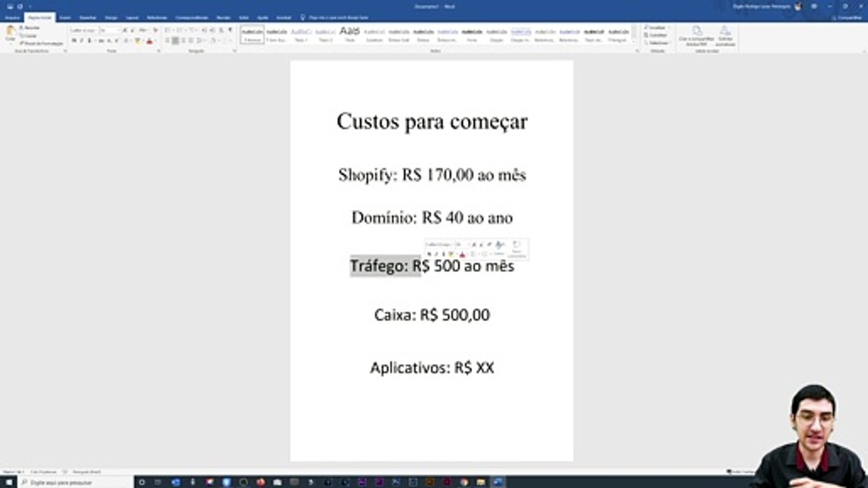Click the Windows taskbar search box
The height and width of the screenshot is (488, 868).
(x=75, y=482)
